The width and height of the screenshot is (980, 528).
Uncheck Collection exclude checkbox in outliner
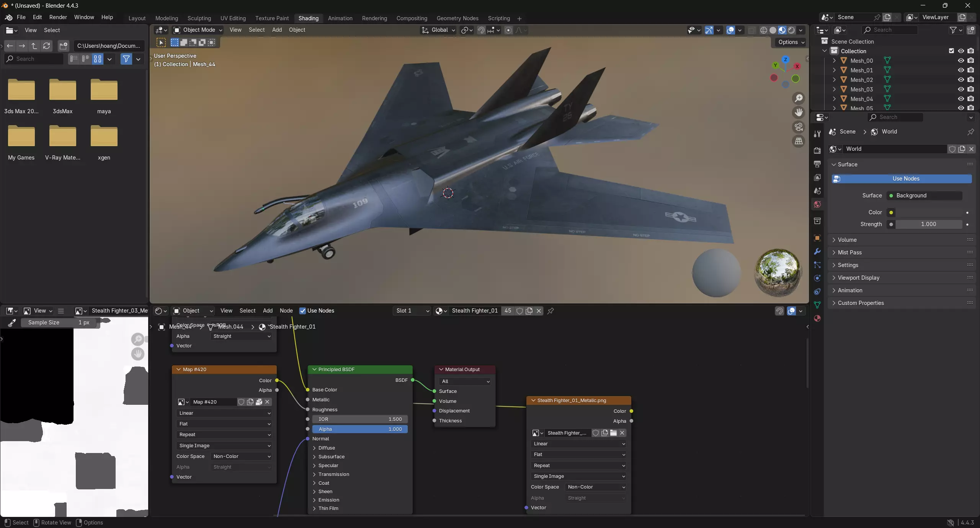951,51
